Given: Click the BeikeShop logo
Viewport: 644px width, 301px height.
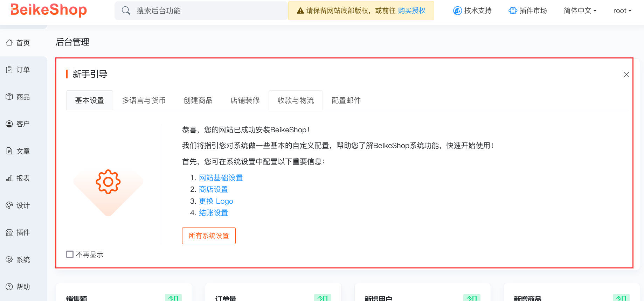Looking at the screenshot, I should 49,10.
